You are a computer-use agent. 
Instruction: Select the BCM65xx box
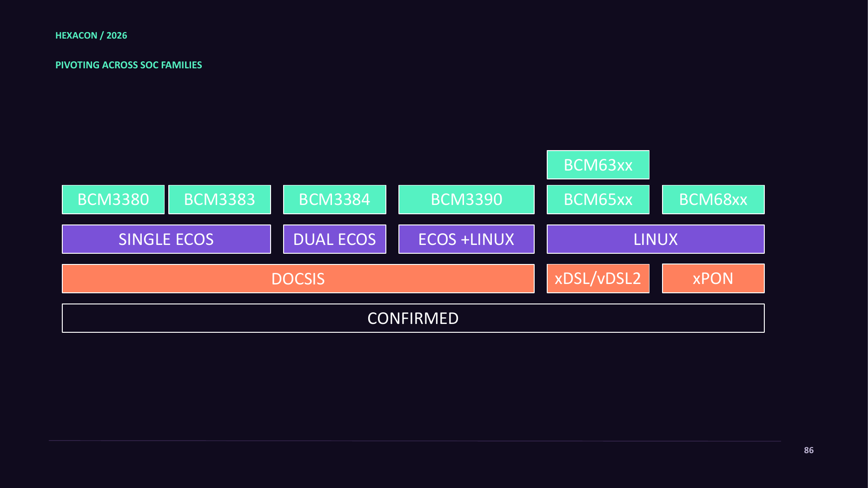pos(598,199)
